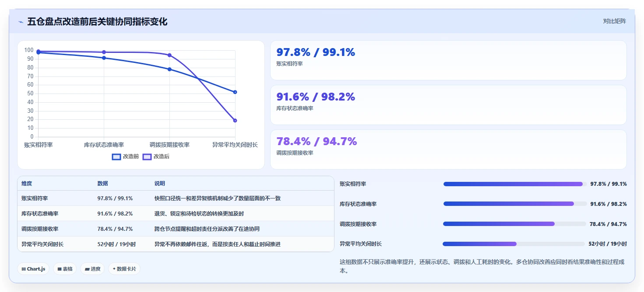Select the 进度 tag chip
Screen dimensions: 644x292
pos(92,269)
